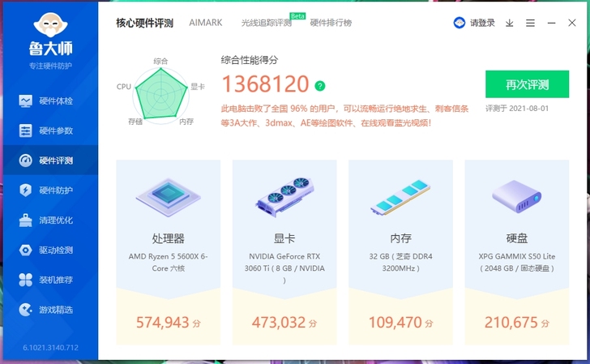Switch to 核心硬件评测 tab
The width and height of the screenshot is (590, 364).
pyautogui.click(x=144, y=23)
